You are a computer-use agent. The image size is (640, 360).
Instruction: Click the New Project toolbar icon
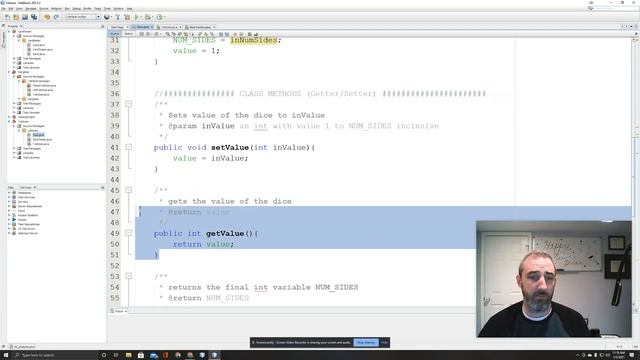pos(16,17)
